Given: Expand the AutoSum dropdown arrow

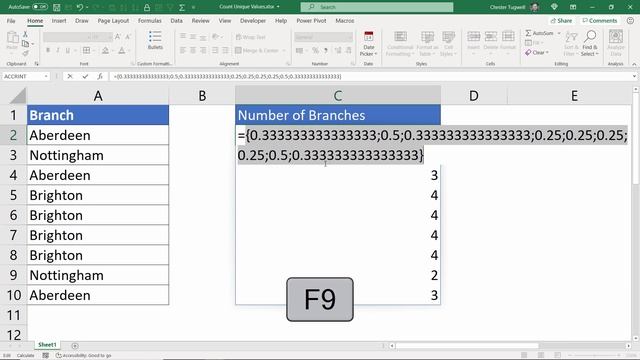Looking at the screenshot, I should tap(559, 33).
